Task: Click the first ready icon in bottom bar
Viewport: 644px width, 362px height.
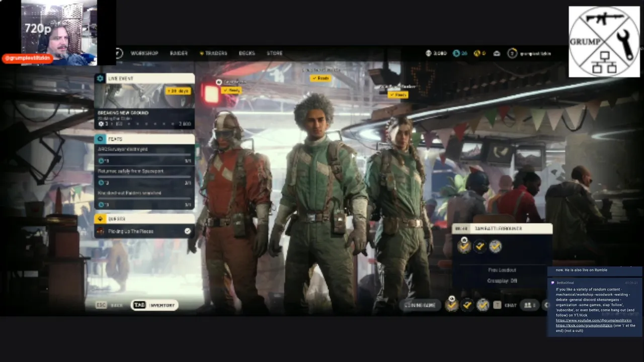Action: point(451,305)
